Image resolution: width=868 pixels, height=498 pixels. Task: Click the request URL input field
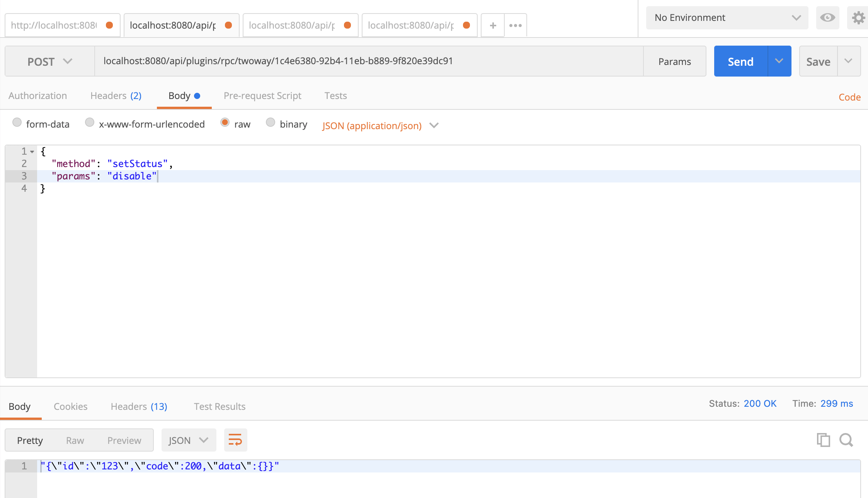tap(369, 61)
